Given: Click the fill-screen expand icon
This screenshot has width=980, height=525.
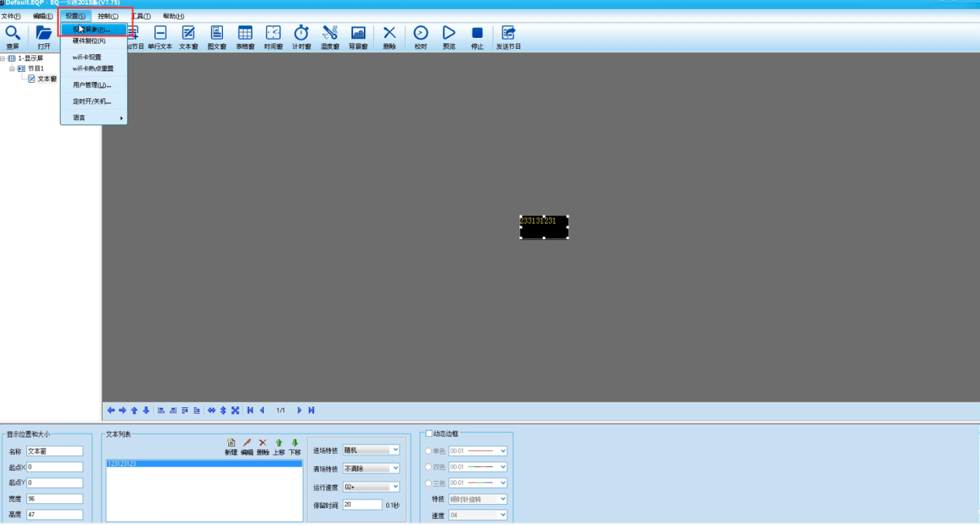Looking at the screenshot, I should (x=235, y=410).
